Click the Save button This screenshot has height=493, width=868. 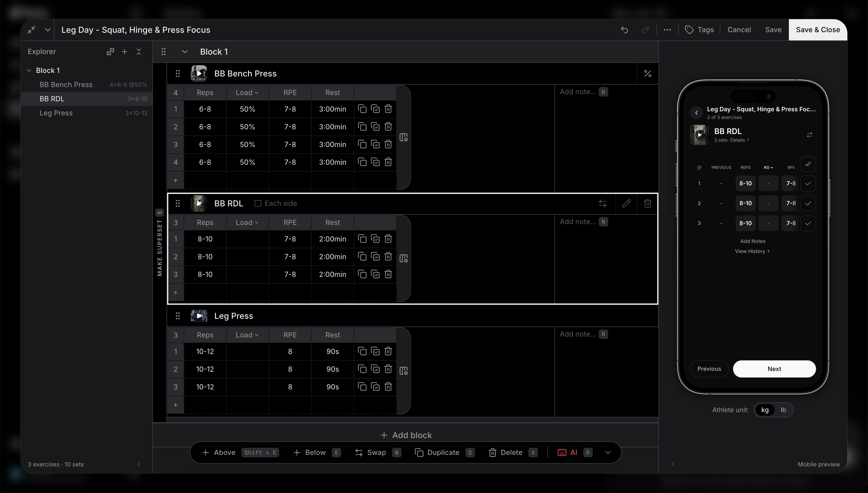coord(773,30)
